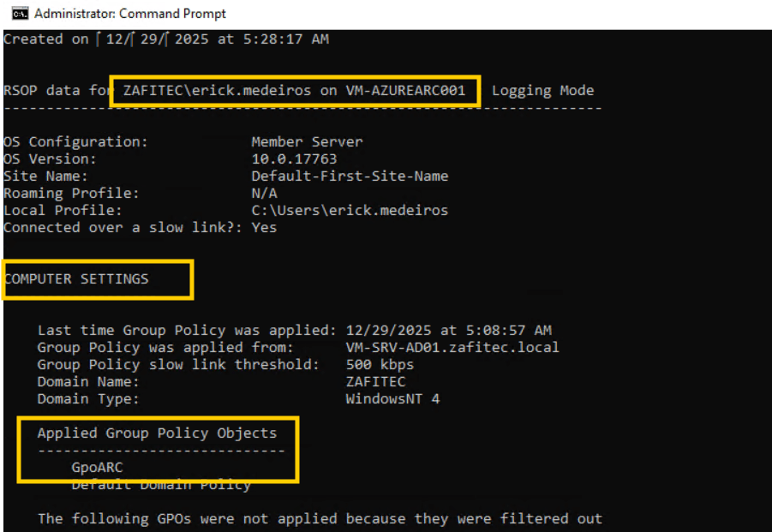Select the Member Server OS configuration value
This screenshot has height=532, width=772.
pyautogui.click(x=307, y=141)
